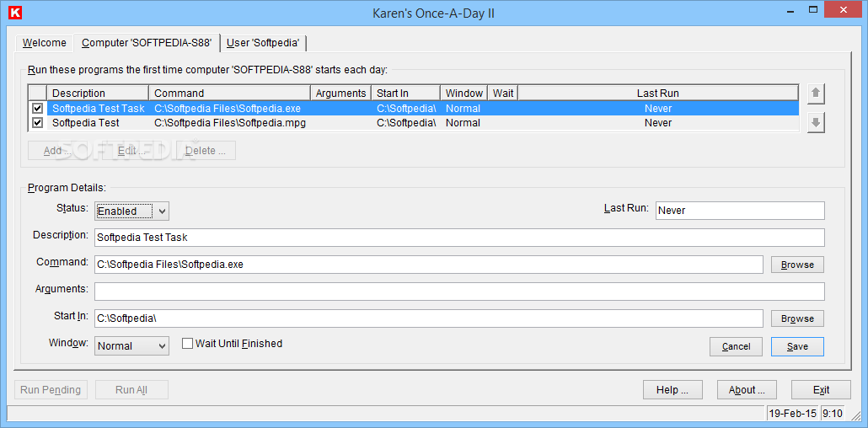
Task: Click the empty Arguments input field
Action: tap(459, 292)
